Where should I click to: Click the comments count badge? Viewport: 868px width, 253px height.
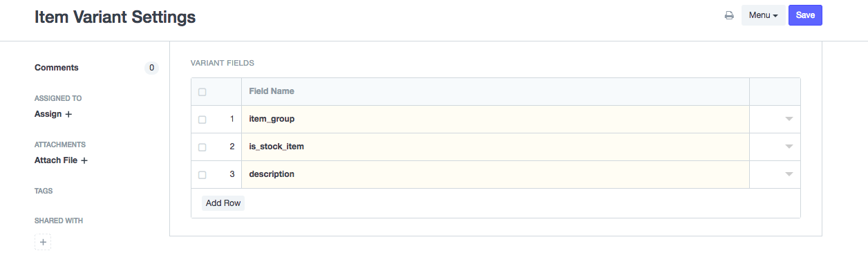tap(151, 68)
